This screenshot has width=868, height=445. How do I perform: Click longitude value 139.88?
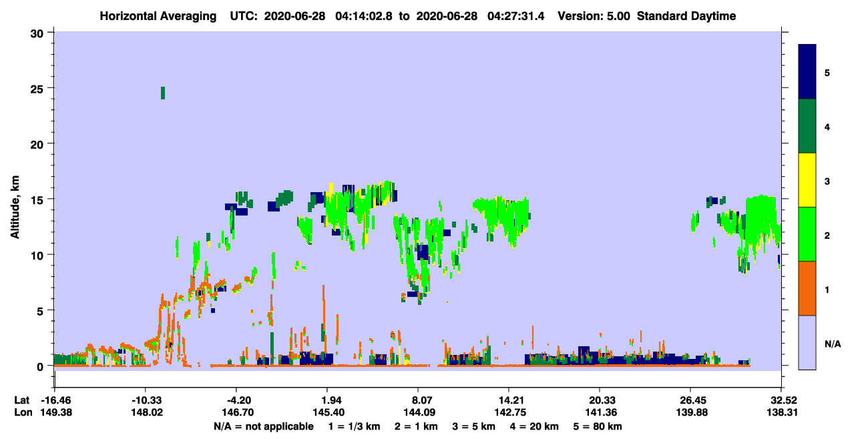[x=690, y=412]
